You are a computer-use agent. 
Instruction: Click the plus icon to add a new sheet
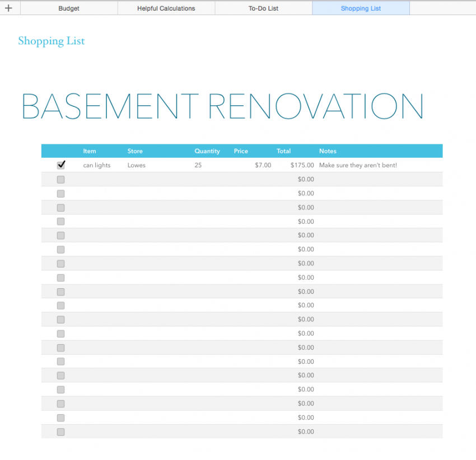(8, 8)
